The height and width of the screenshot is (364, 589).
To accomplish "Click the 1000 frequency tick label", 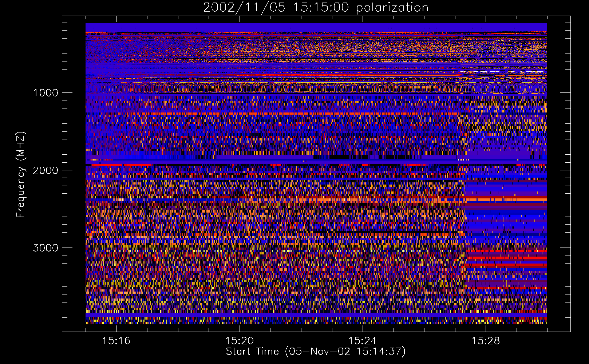I will [46, 93].
